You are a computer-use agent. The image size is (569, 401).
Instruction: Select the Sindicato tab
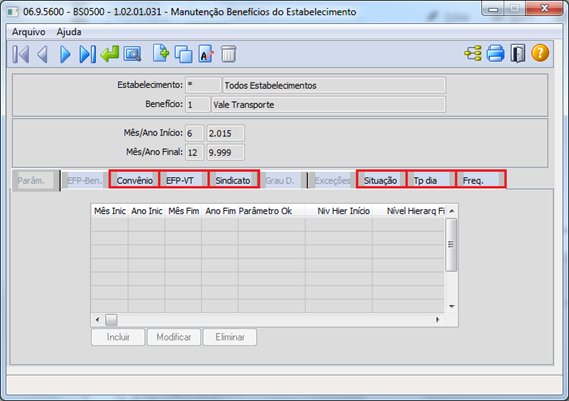(233, 180)
